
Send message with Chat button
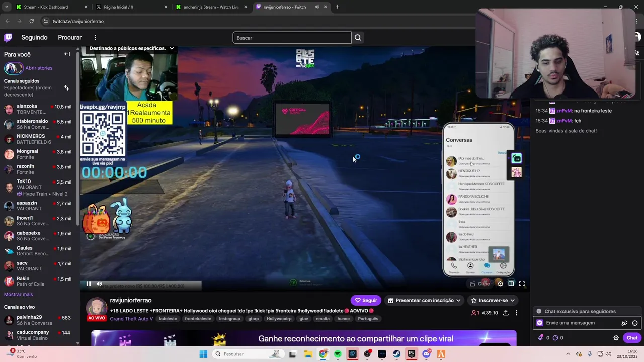pyautogui.click(x=632, y=338)
